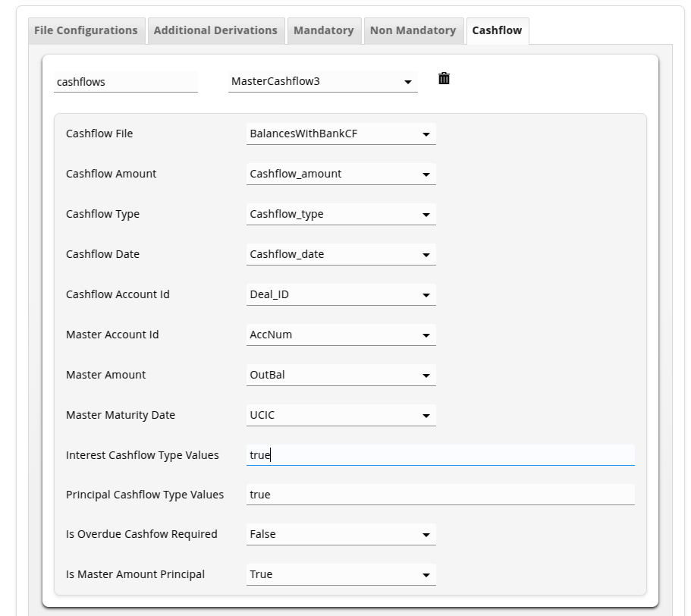Choose a Cashflow Type column
The image size is (691, 616).
pyautogui.click(x=341, y=214)
